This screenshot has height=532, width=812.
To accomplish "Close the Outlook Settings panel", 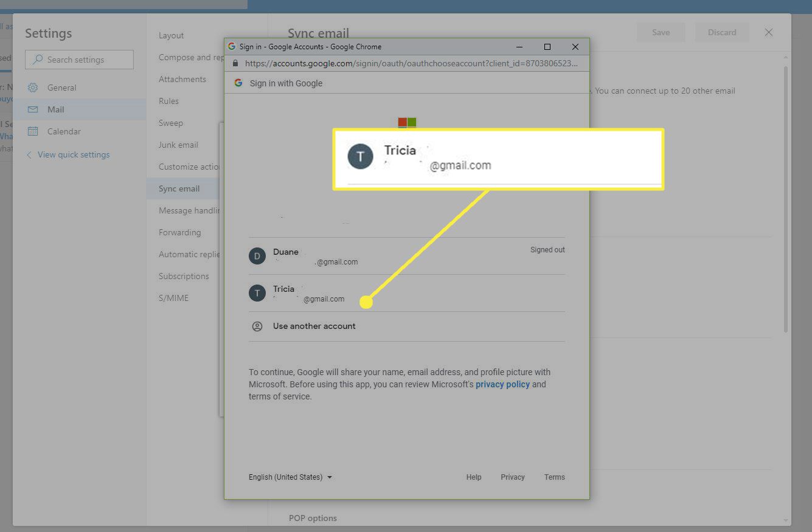I will (769, 32).
